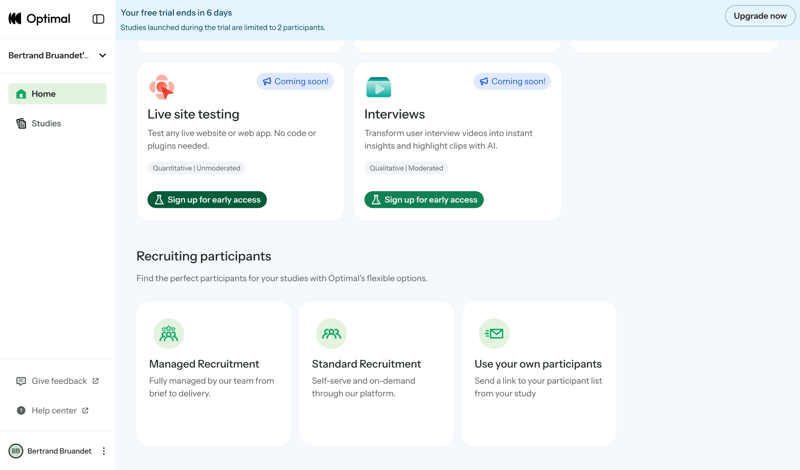Collapse the sidebar with panel toggle icon
Viewport: 800px width, 470px height.
coord(98,19)
